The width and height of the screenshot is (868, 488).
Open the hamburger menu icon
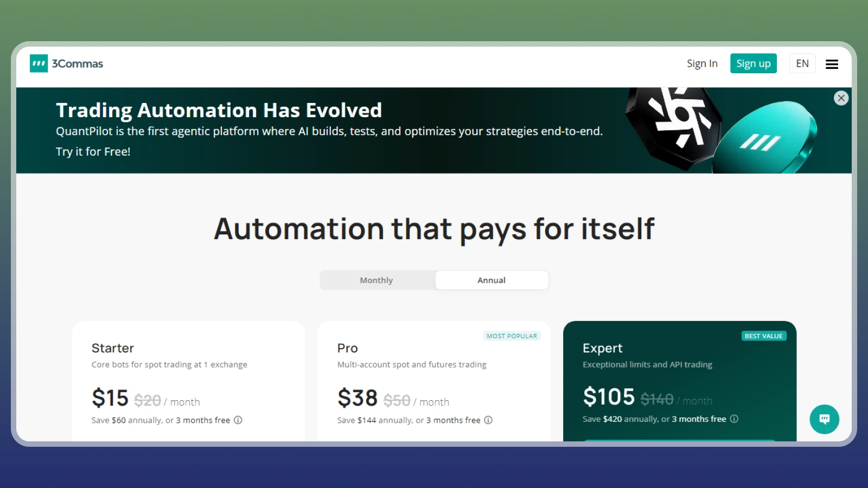tap(832, 64)
